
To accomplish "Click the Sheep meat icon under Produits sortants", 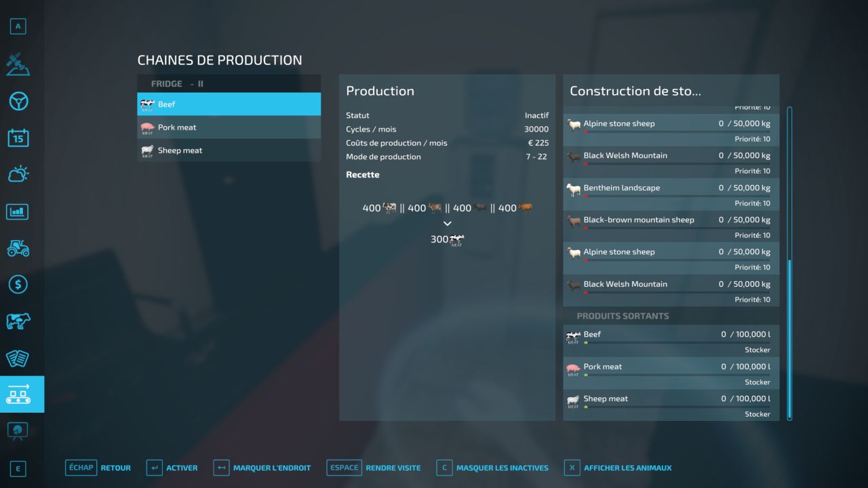I will point(574,401).
